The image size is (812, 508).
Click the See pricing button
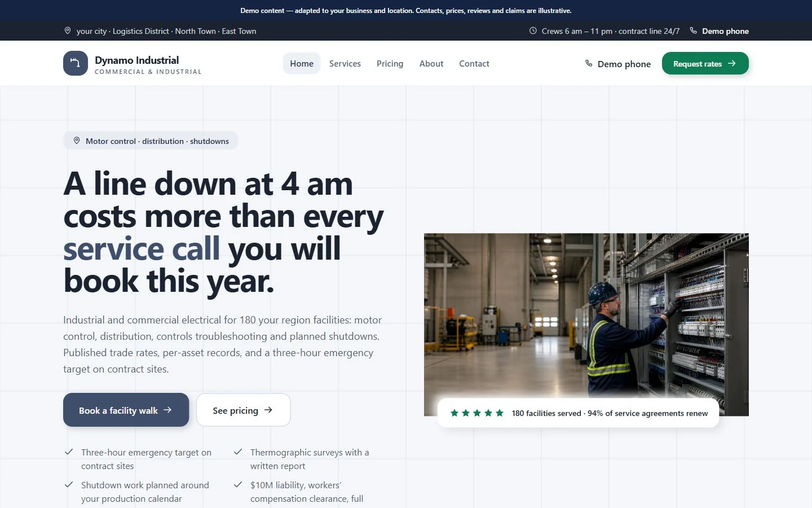(x=243, y=410)
